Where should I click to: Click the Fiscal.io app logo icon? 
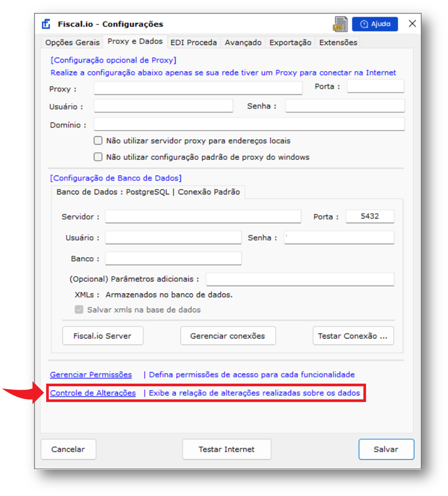point(46,24)
